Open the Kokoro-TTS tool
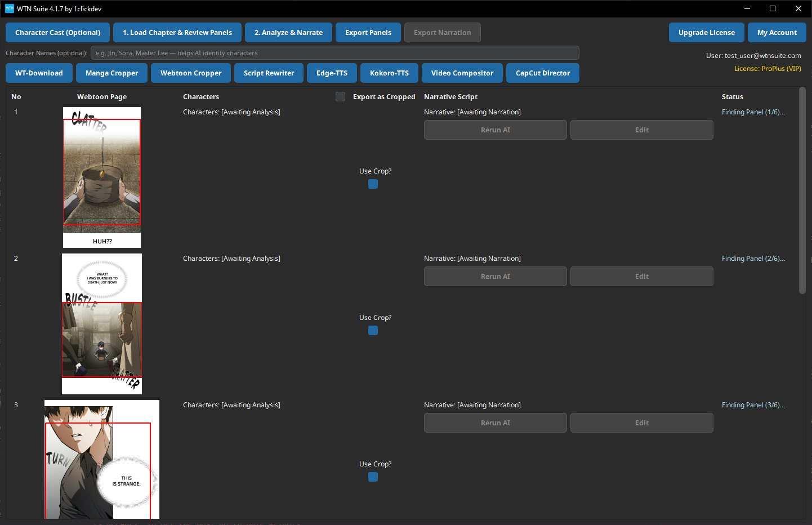Screen dimensions: 812x525 coord(389,73)
